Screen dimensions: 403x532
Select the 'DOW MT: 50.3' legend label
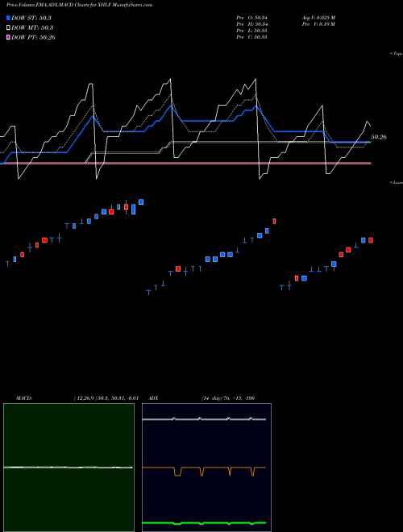pyautogui.click(x=32, y=27)
